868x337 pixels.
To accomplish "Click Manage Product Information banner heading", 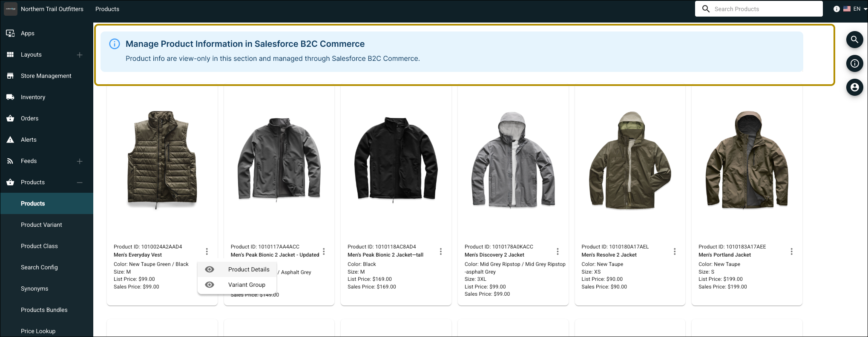I will pos(245,44).
